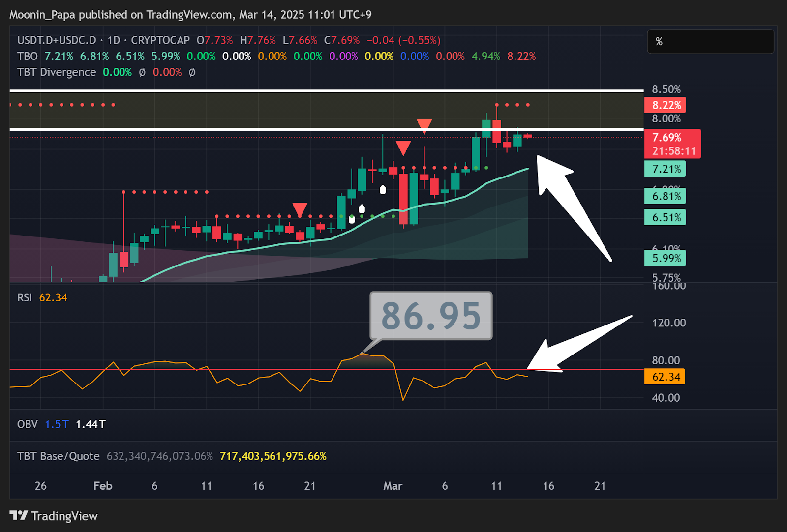787x532 pixels.
Task: Click the topmost red down-triangle signal marker
Action: point(424,126)
